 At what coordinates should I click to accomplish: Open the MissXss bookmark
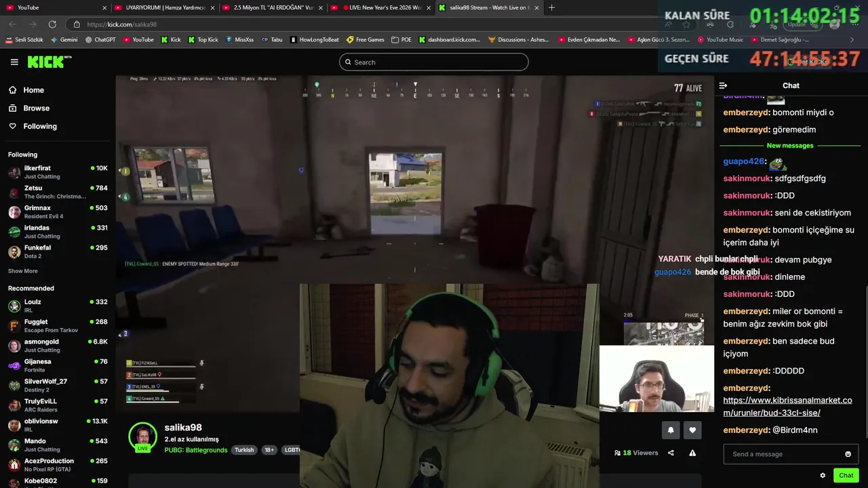coord(239,39)
